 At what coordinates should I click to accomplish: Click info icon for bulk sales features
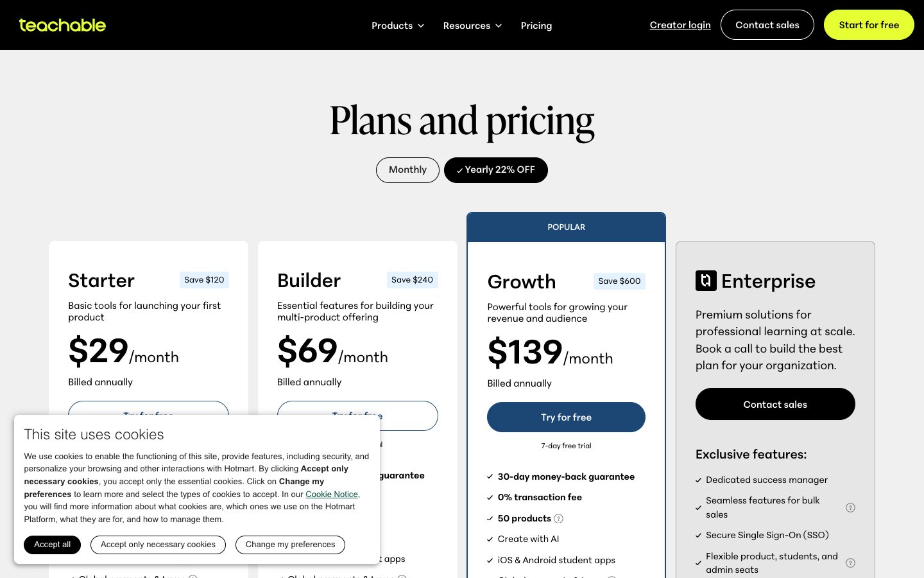click(x=850, y=507)
